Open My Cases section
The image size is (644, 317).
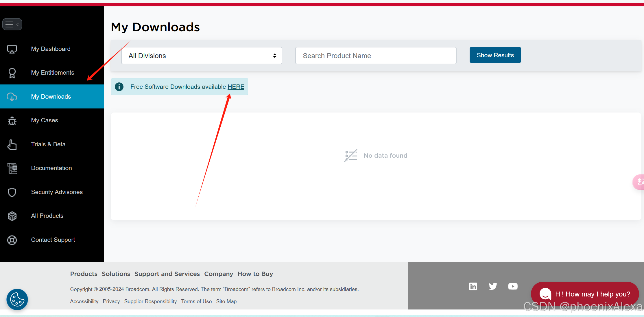(52, 120)
